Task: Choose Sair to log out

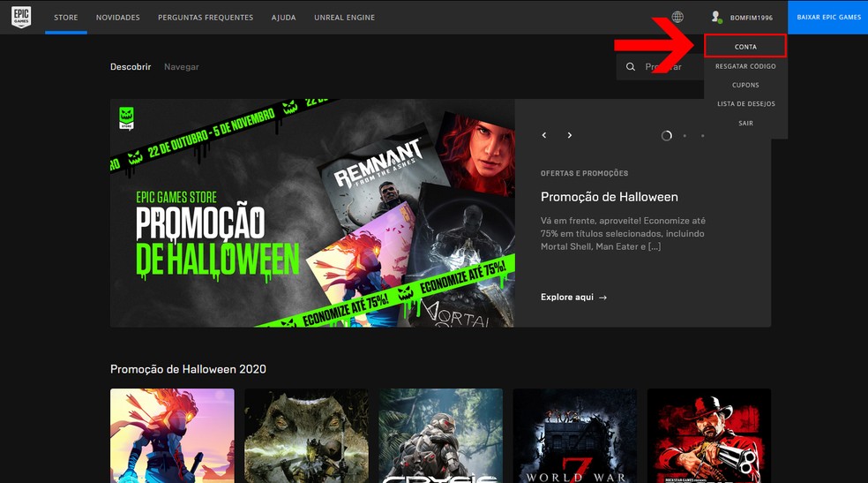Action: coord(745,123)
